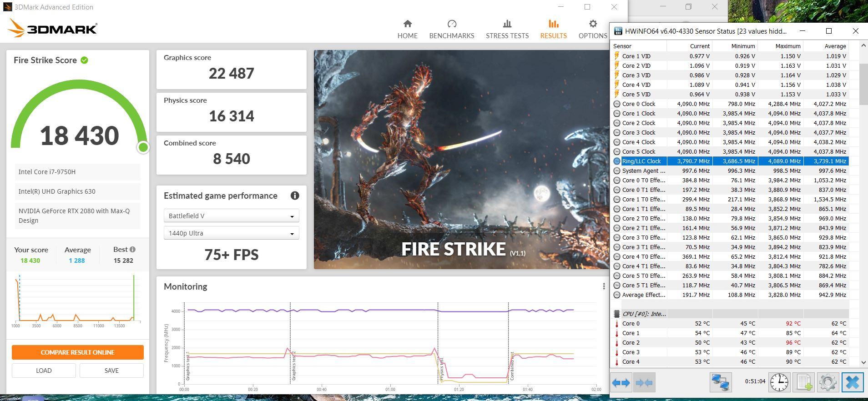Screen dimensions: 868x401
Task: Click the Physics test marker in Monitoring chart
Action: point(441,370)
